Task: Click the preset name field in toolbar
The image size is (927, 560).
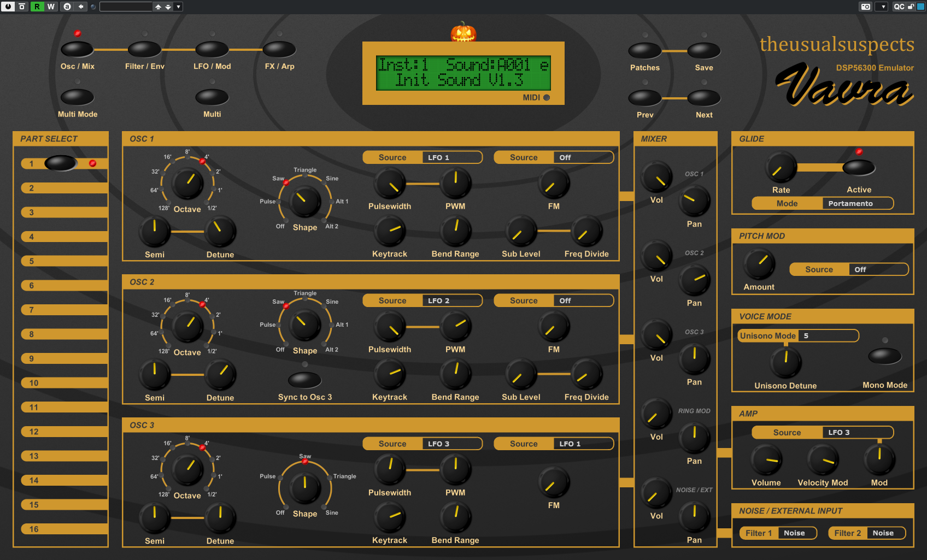Action: (x=126, y=7)
